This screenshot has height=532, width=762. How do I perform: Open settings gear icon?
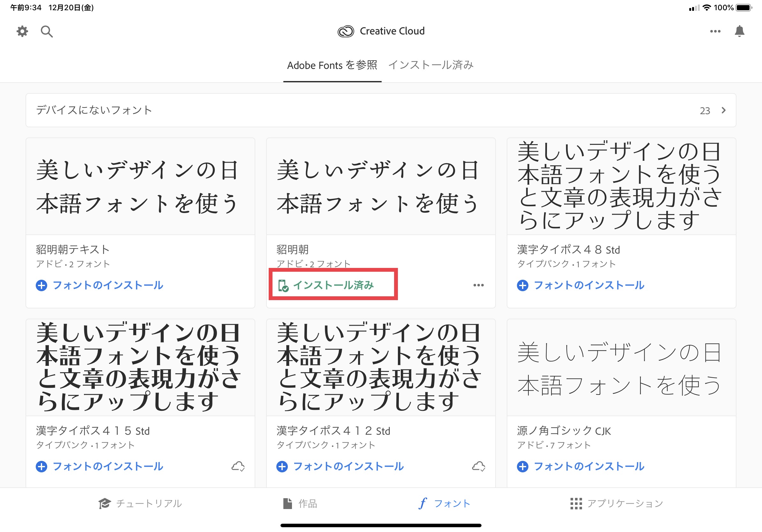22,32
